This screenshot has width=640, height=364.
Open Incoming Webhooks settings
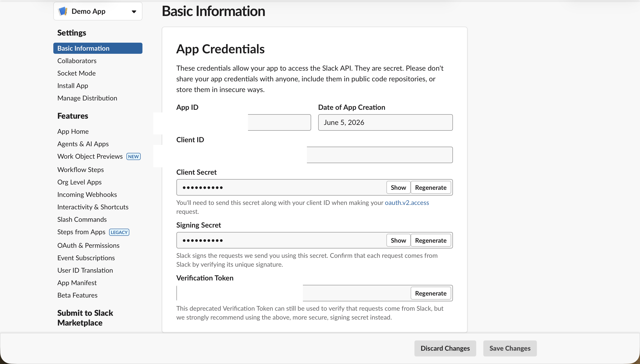(87, 195)
